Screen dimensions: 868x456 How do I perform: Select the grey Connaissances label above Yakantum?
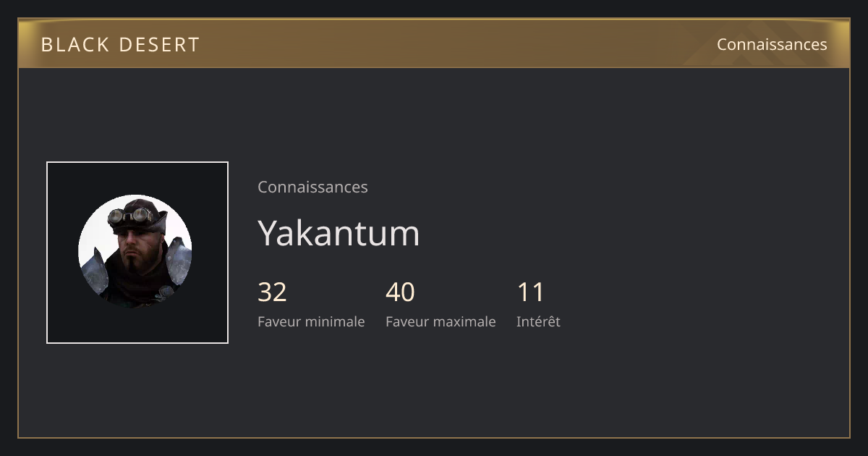(x=312, y=187)
